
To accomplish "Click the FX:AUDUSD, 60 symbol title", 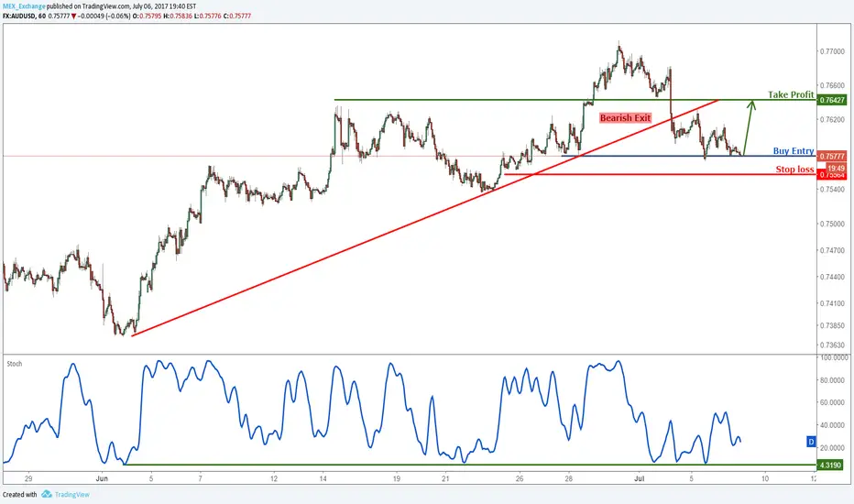I will point(24,16).
